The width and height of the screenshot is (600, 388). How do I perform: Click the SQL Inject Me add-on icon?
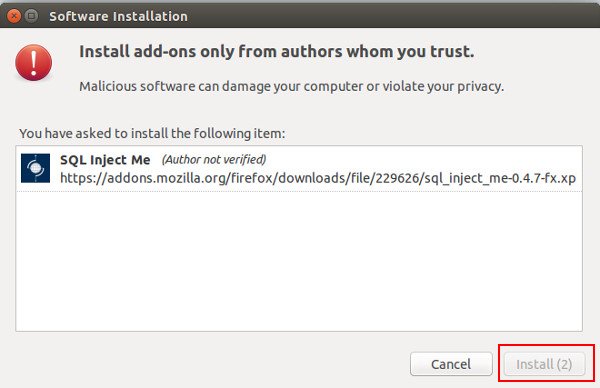(35, 168)
